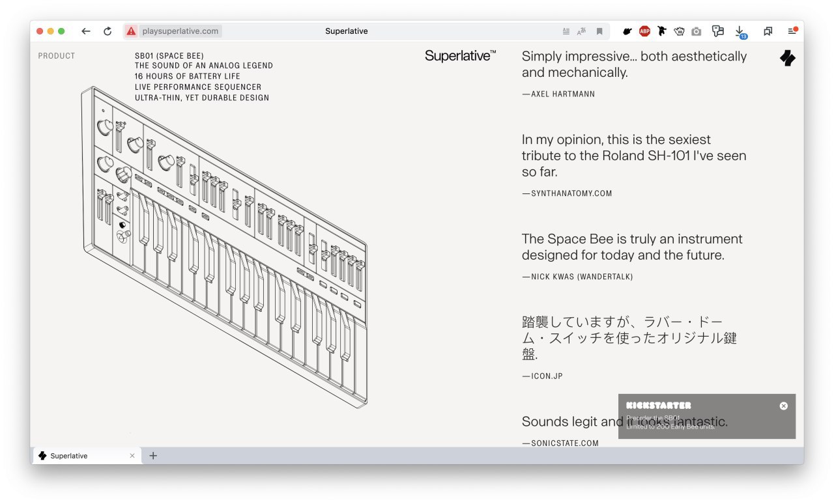Take a screenshot with the camera icon

697,31
